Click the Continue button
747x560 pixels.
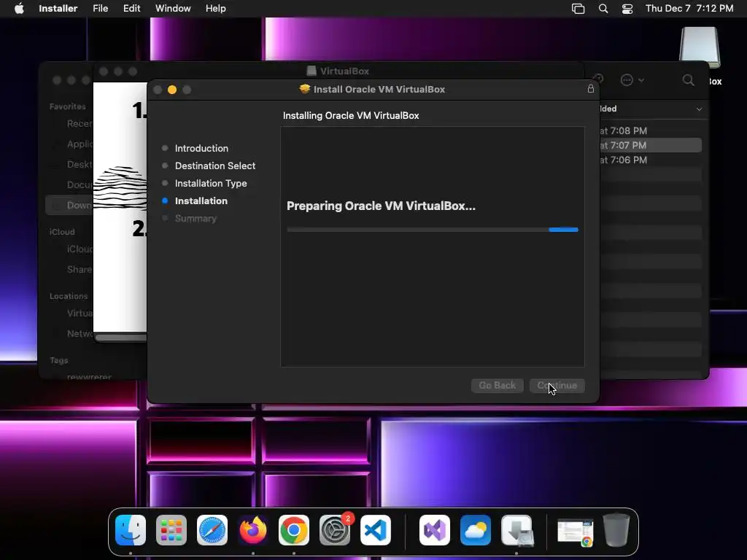[557, 385]
